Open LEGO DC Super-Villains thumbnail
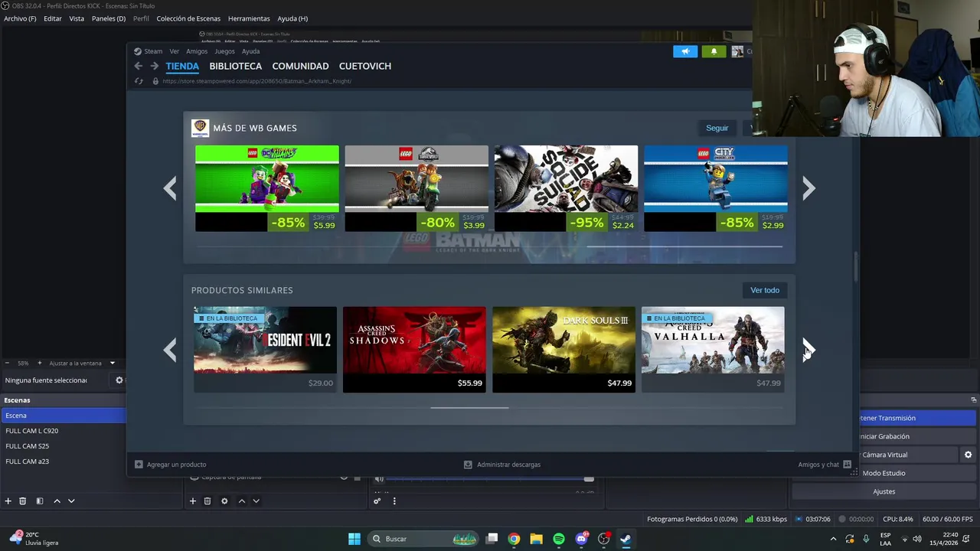 coord(266,179)
